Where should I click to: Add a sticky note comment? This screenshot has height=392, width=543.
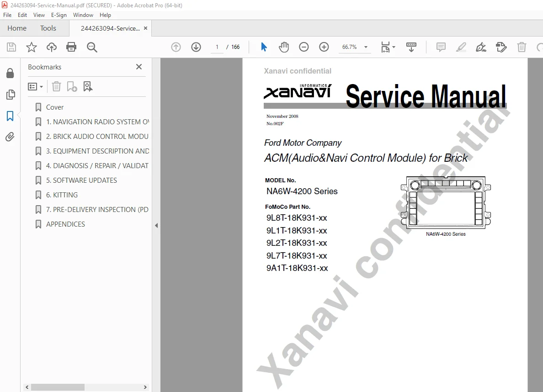(x=441, y=47)
